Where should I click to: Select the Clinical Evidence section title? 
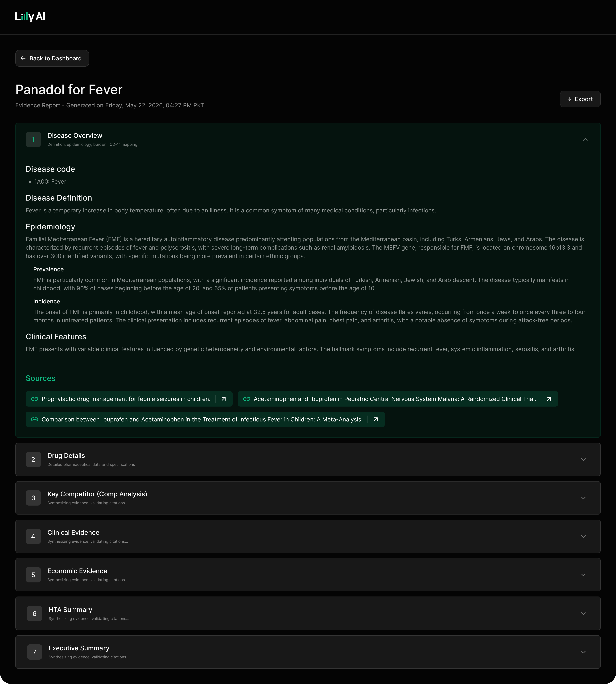click(x=73, y=533)
